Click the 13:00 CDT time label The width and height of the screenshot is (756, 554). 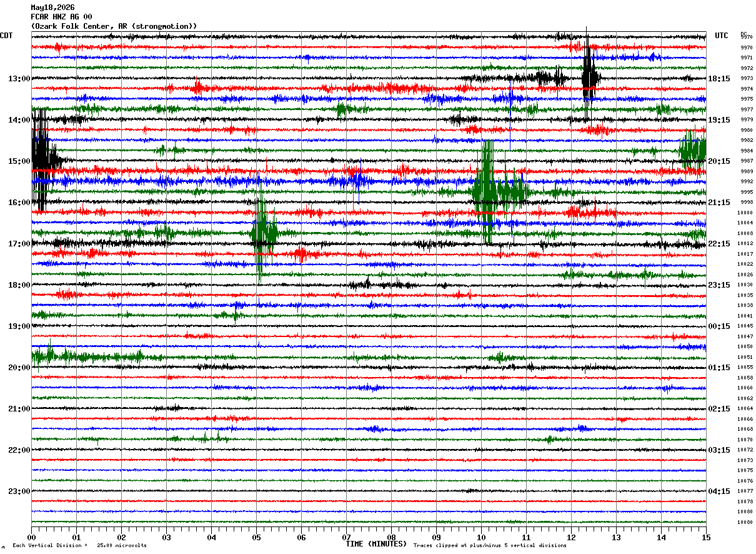coord(19,79)
